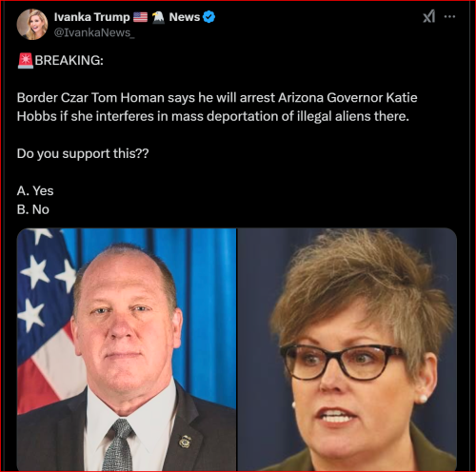The width and height of the screenshot is (476, 472).
Task: Click the lapel pin on the man's suit
Action: point(185,442)
